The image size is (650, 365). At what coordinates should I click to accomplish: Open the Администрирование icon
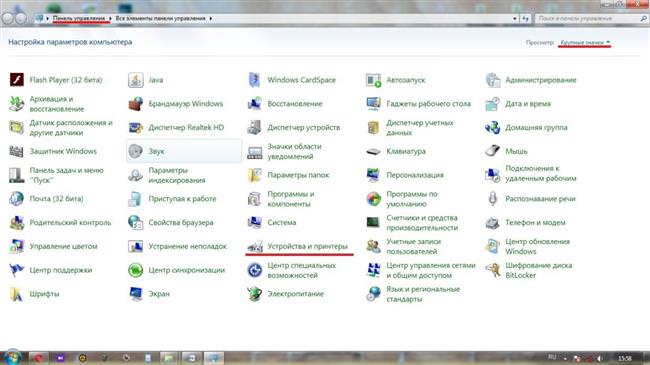tap(492, 80)
